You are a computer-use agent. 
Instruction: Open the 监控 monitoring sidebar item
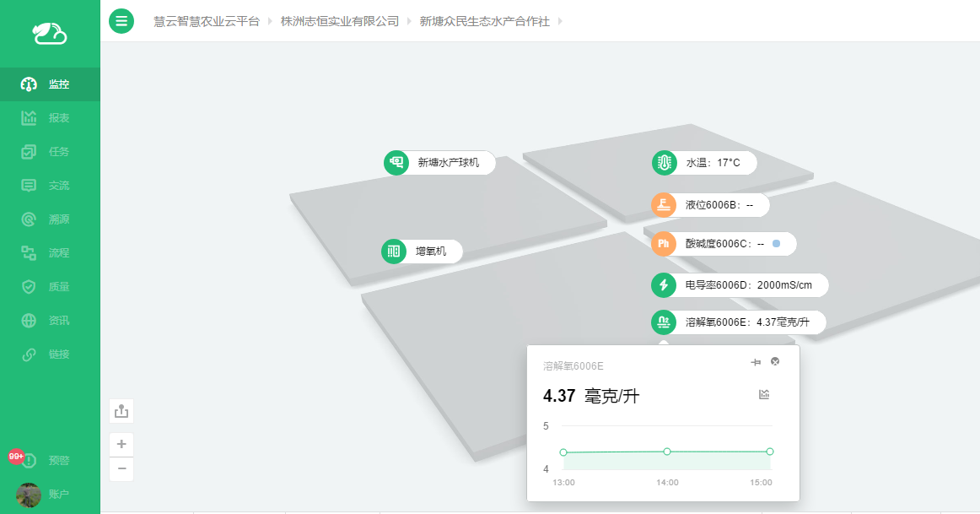tap(50, 84)
